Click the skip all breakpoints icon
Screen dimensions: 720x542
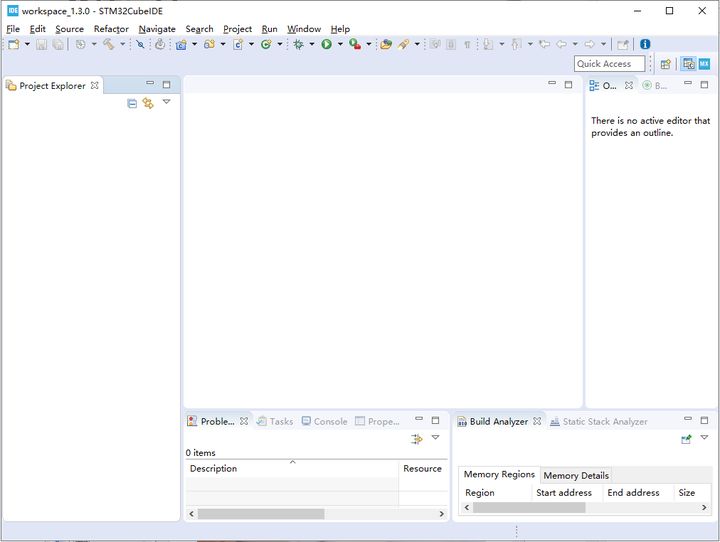click(x=141, y=45)
